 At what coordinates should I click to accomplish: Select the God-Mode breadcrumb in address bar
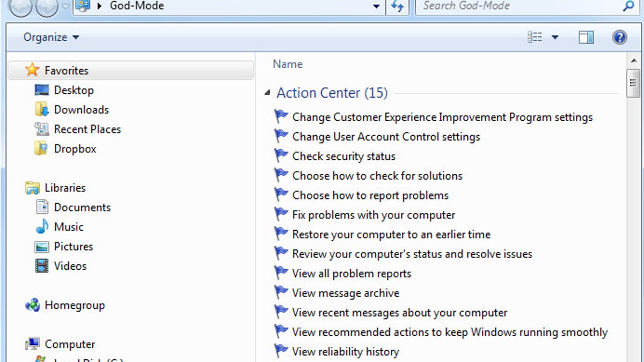[x=137, y=6]
